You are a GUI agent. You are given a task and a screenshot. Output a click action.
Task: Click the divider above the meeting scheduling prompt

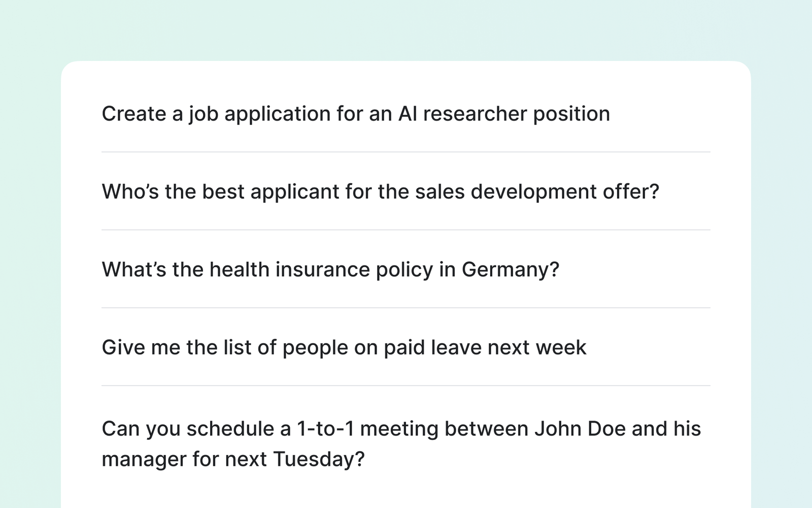[406, 386]
